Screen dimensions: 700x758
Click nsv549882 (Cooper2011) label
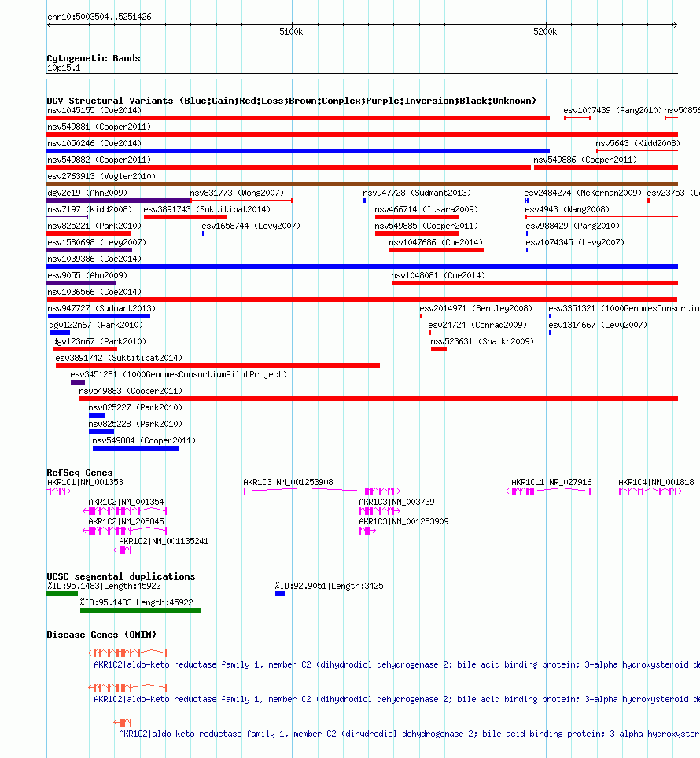pyautogui.click(x=99, y=160)
